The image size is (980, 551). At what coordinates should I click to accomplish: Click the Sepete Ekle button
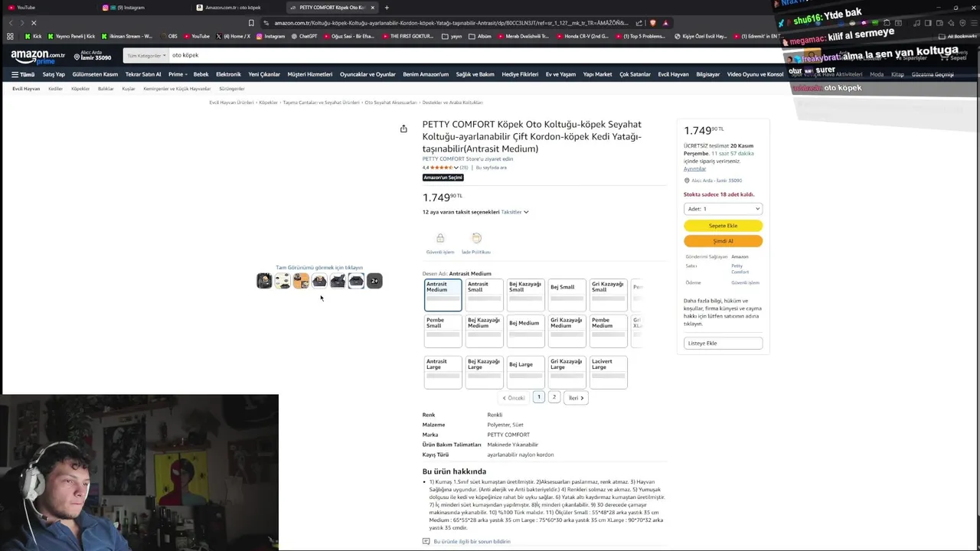pyautogui.click(x=723, y=226)
